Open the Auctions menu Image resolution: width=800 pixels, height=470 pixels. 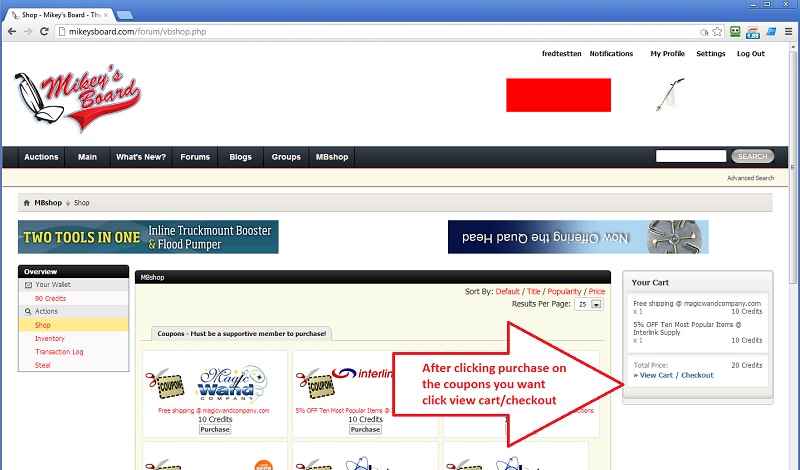(x=41, y=157)
